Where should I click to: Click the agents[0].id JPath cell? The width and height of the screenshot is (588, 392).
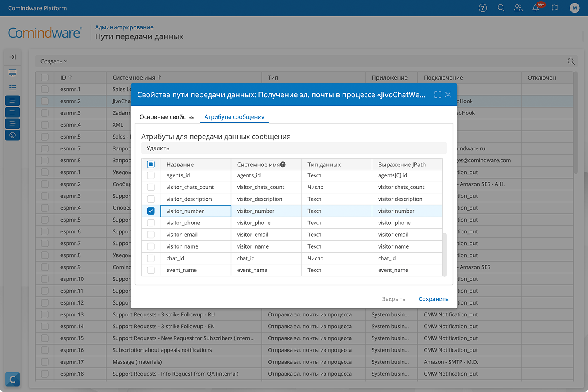407,175
